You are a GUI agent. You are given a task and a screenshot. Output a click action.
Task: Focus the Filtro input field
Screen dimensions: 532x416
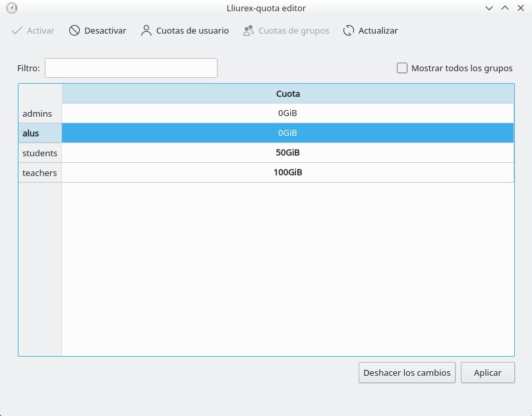pyautogui.click(x=131, y=68)
